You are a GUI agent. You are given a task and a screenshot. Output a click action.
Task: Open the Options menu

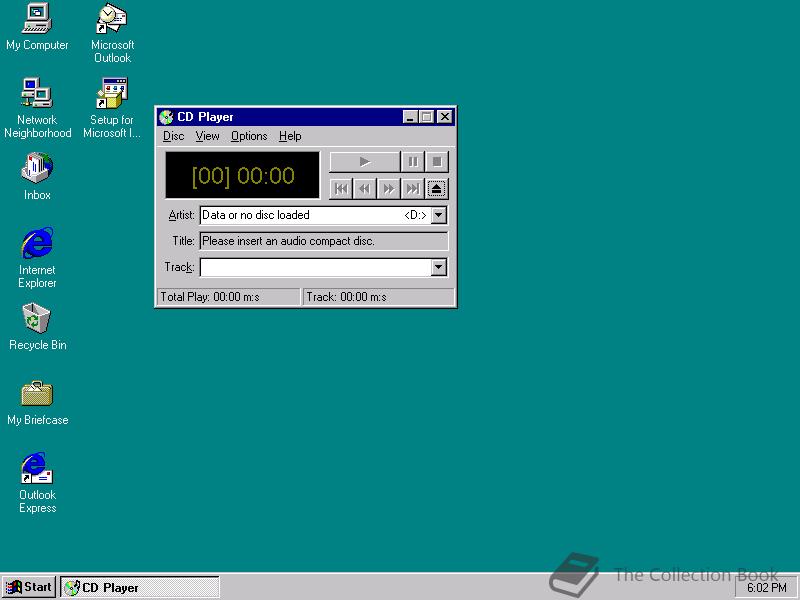click(249, 136)
